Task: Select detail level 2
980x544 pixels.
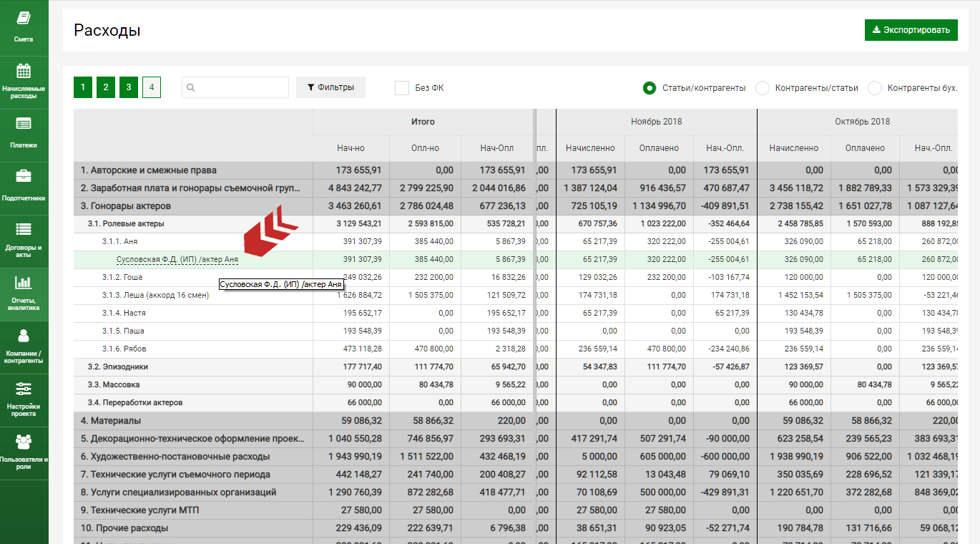Action: (106, 87)
